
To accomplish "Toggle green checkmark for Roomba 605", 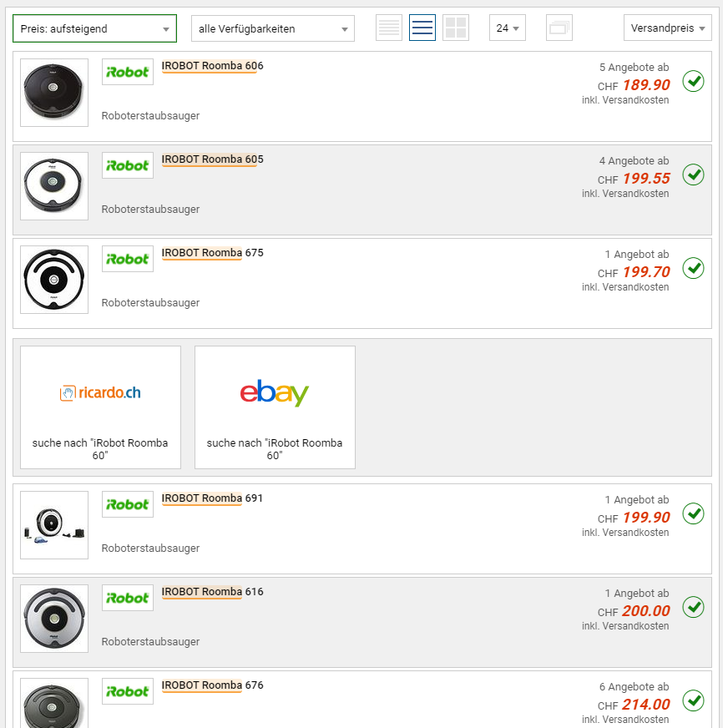I will point(693,174).
